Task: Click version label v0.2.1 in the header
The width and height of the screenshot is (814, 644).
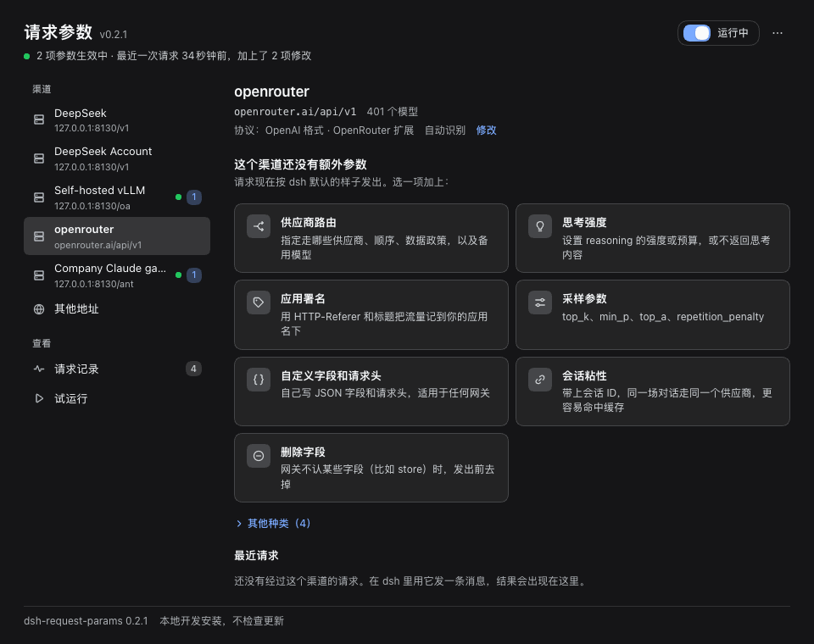Action: (x=113, y=34)
